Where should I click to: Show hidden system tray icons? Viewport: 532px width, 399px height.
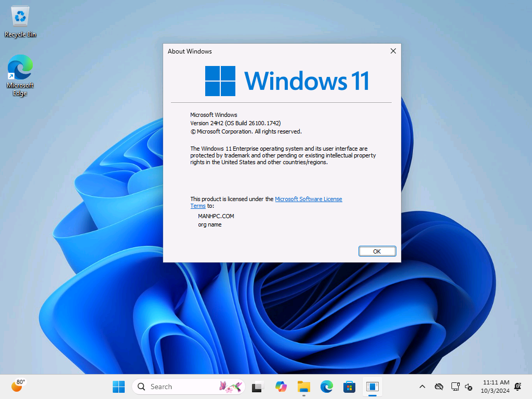click(422, 387)
